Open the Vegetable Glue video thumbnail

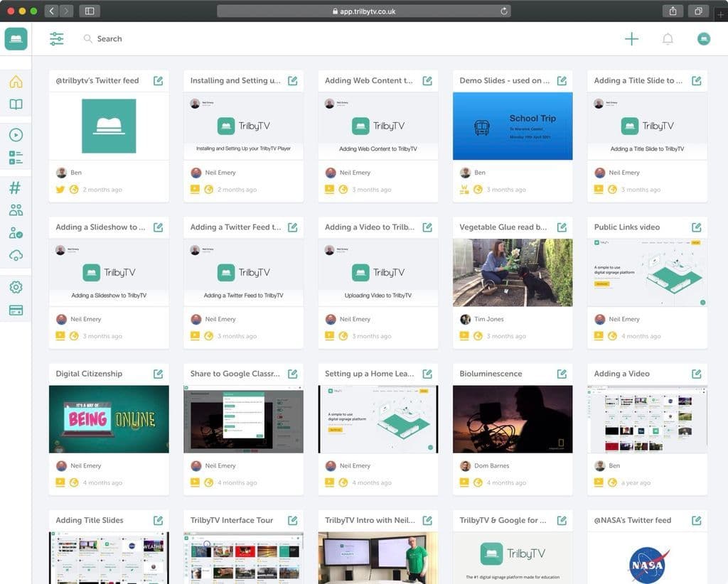click(x=513, y=273)
